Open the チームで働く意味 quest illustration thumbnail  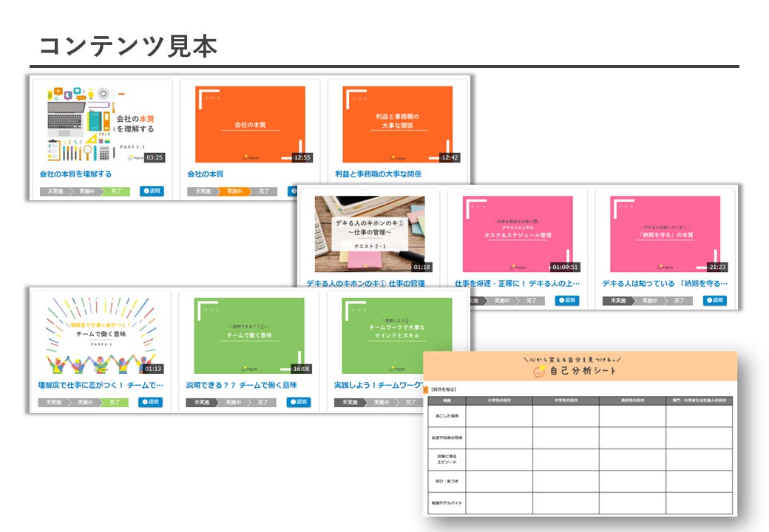(x=101, y=335)
